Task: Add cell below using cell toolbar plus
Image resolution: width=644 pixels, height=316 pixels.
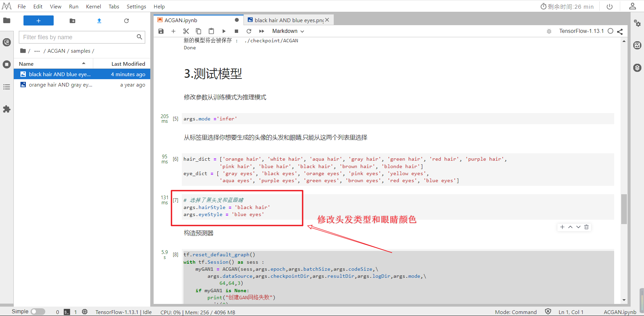Action: [562, 227]
